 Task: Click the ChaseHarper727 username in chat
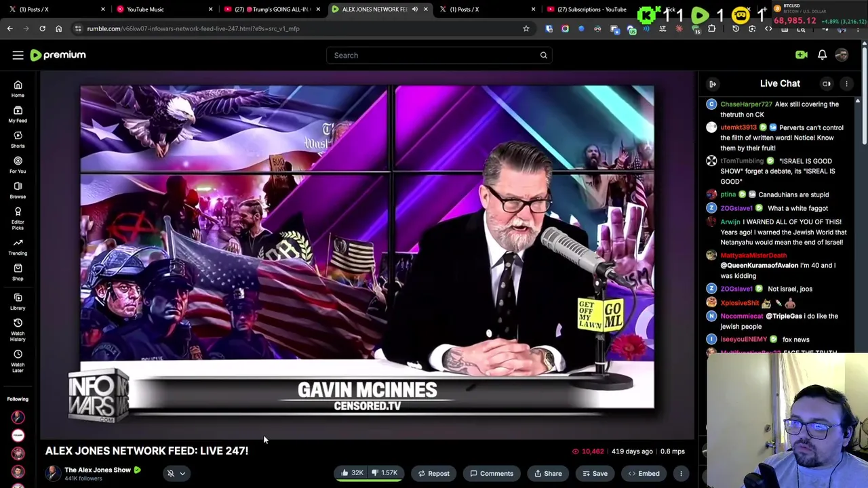[x=746, y=104]
